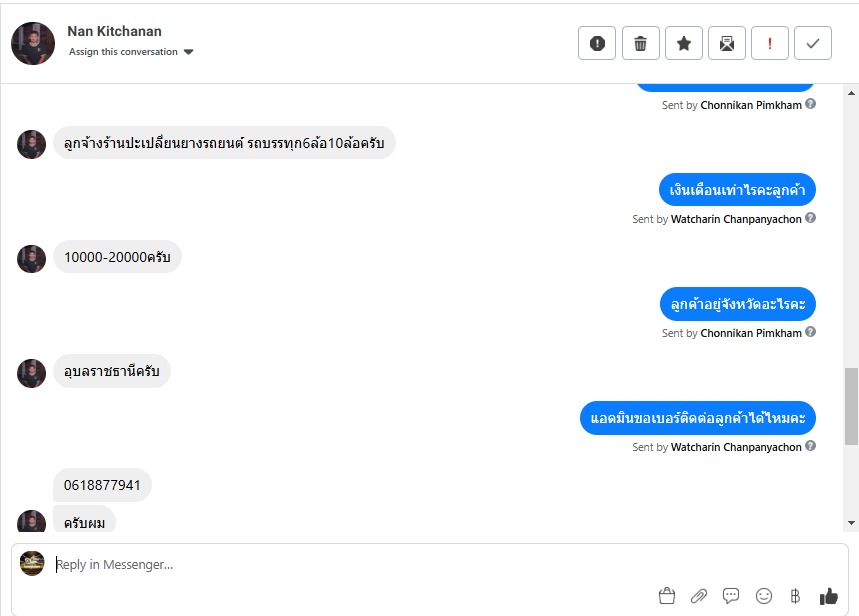Show info for message sent by Watcharin under salary question
Image resolution: width=859 pixels, height=616 pixels.
pyautogui.click(x=811, y=218)
